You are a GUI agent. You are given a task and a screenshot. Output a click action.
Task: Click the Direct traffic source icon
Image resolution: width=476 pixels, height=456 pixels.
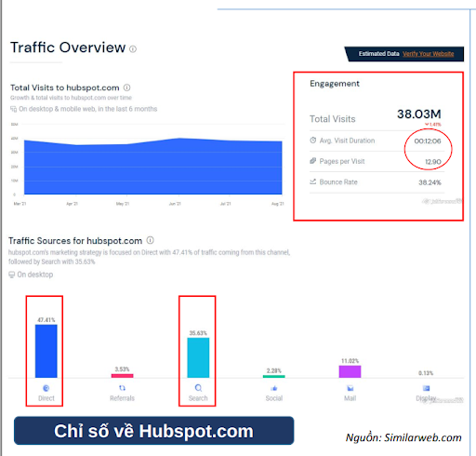click(x=46, y=388)
